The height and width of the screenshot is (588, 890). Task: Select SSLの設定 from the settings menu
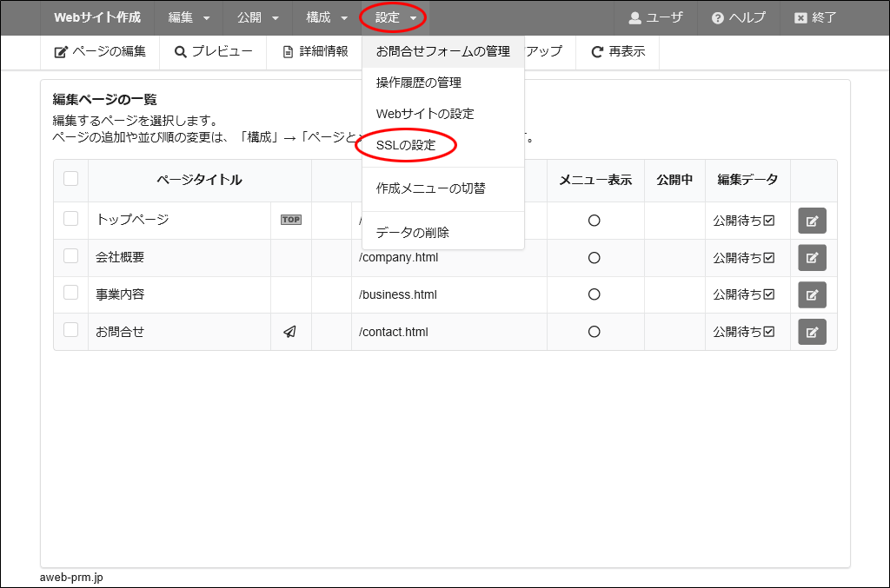[x=406, y=145]
